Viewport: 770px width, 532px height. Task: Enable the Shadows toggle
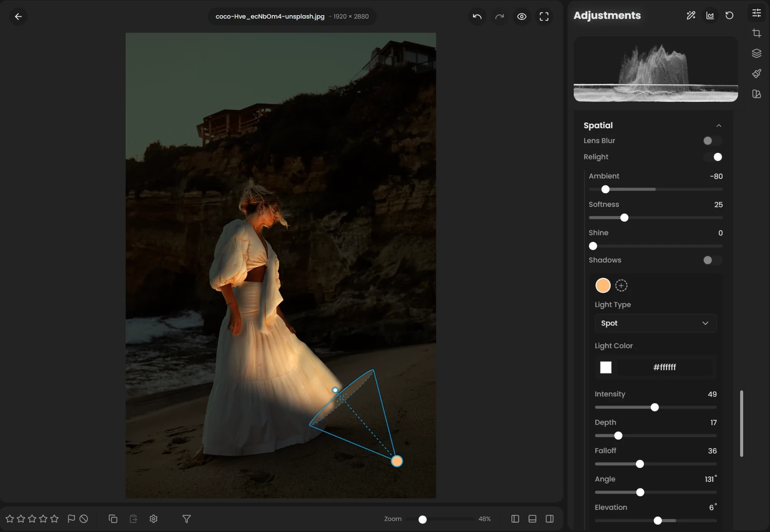713,260
